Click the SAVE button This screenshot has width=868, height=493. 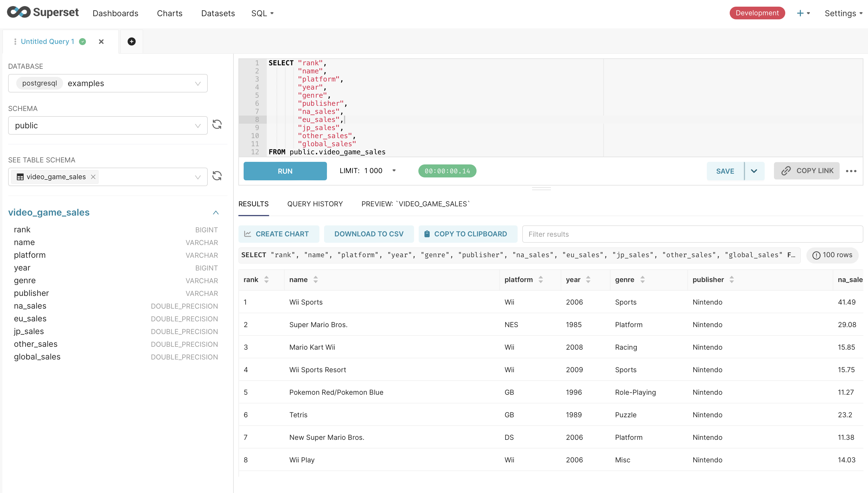[x=725, y=171]
